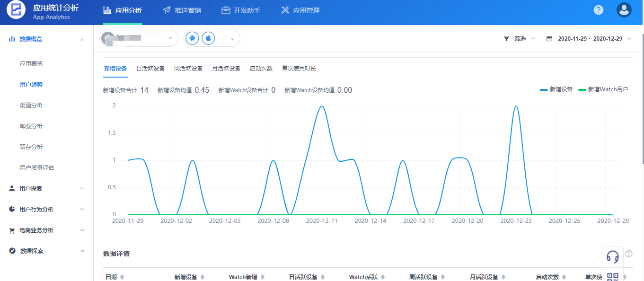This screenshot has width=644, height=281.
Task: Open 卸载分析 in sidebar
Action: [31, 126]
